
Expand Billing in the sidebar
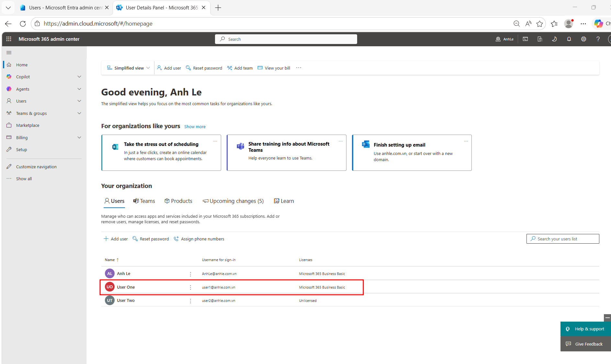[x=79, y=138]
